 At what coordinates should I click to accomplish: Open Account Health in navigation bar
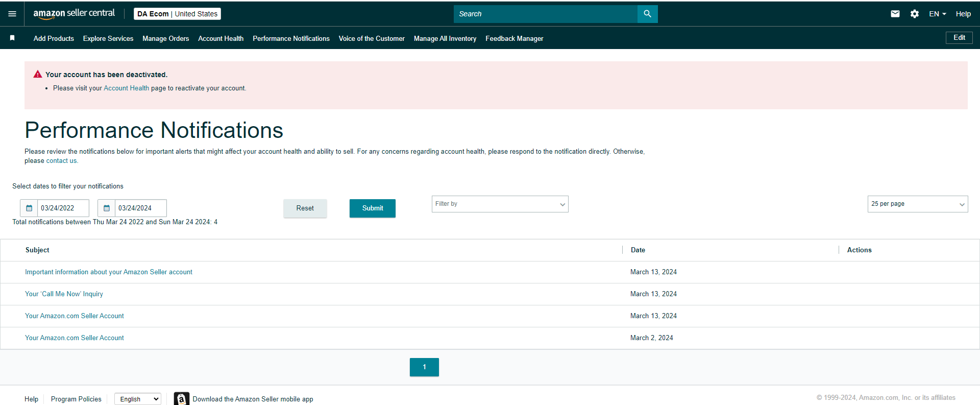pos(221,38)
